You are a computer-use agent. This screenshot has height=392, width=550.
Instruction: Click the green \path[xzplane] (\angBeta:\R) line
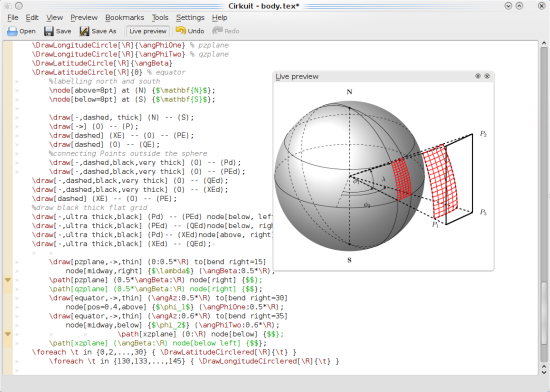click(157, 343)
